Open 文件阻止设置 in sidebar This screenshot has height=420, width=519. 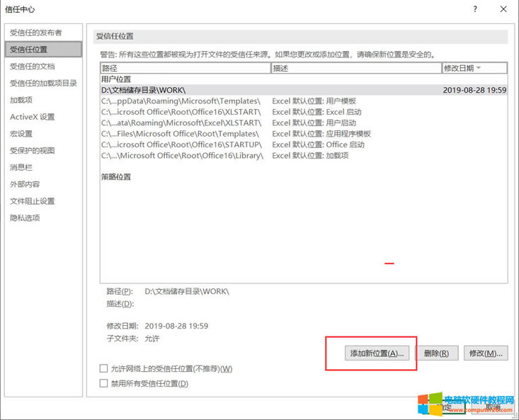click(33, 201)
